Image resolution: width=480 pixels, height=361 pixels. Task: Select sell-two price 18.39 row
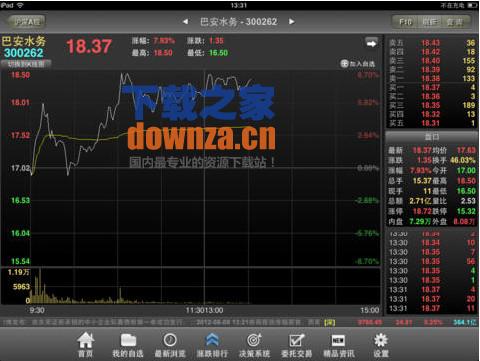click(x=432, y=70)
